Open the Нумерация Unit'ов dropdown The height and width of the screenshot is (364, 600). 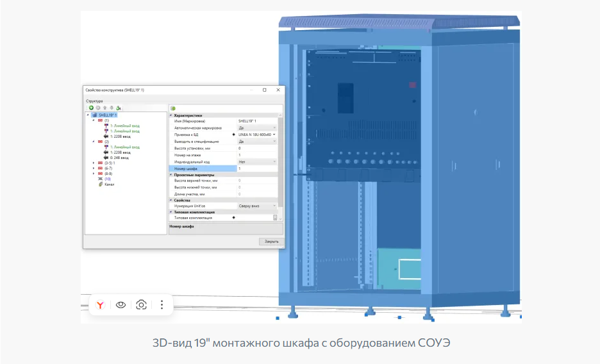click(x=274, y=206)
